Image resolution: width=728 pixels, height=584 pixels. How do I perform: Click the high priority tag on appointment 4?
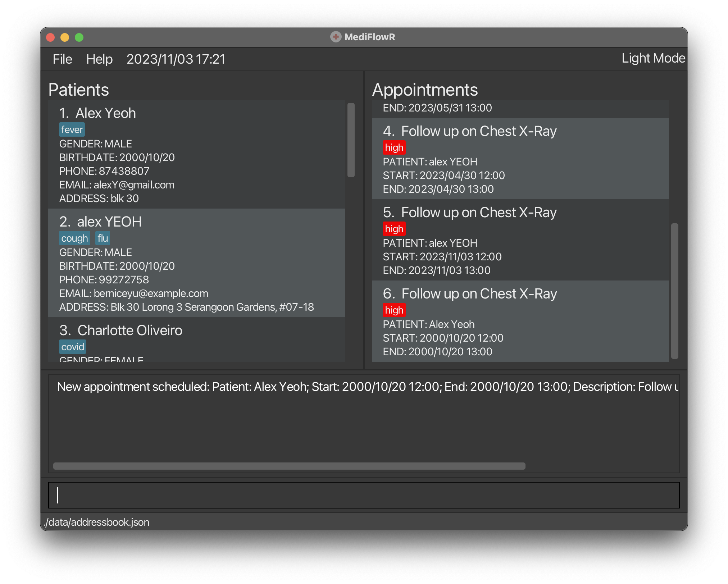(394, 147)
